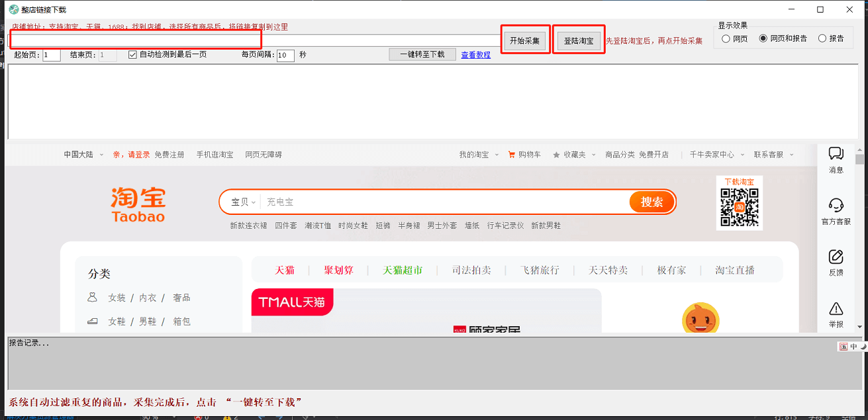Expand the 中国大陆 region dropdown
This screenshot has height=420, width=868.
[83, 154]
